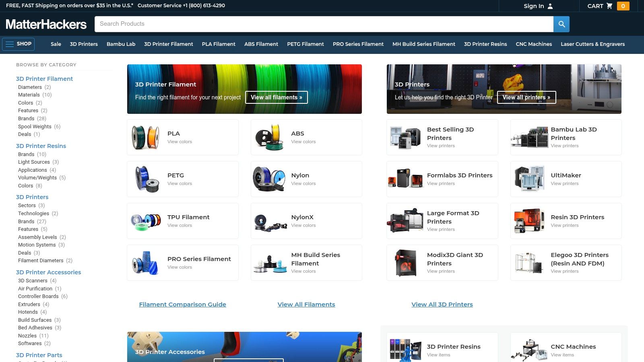The height and width of the screenshot is (362, 644).
Task: Open the ABS filament spool image
Action: pos(269,137)
